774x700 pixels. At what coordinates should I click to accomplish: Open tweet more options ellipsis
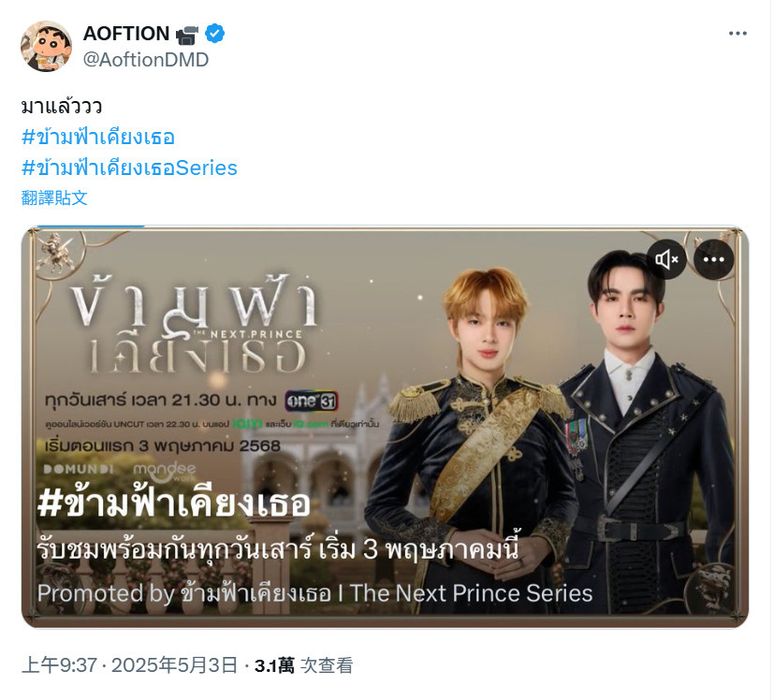pyautogui.click(x=737, y=34)
